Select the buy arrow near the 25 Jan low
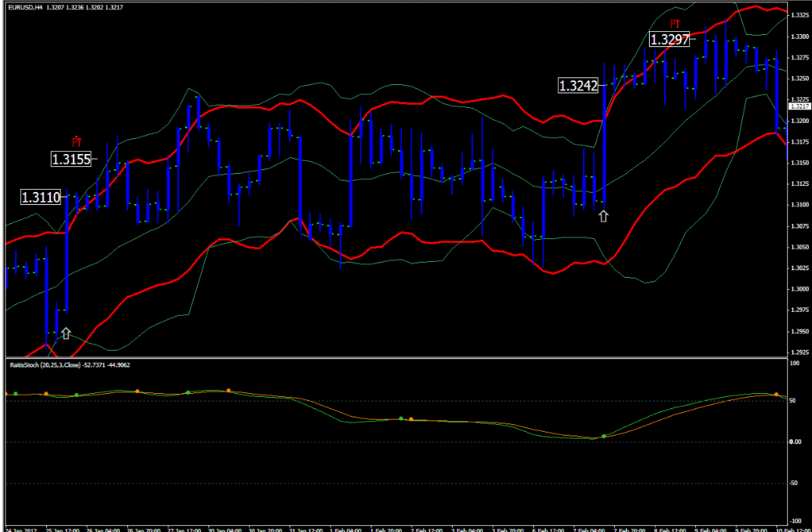812x532 pixels. click(x=65, y=333)
